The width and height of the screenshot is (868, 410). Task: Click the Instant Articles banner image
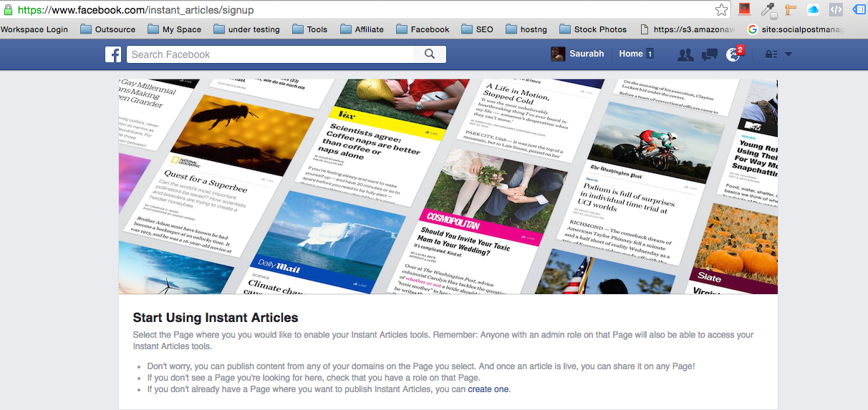pyautogui.click(x=448, y=186)
